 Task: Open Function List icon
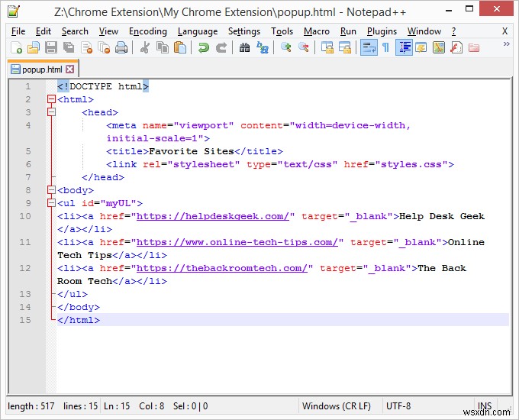pyautogui.click(x=456, y=47)
